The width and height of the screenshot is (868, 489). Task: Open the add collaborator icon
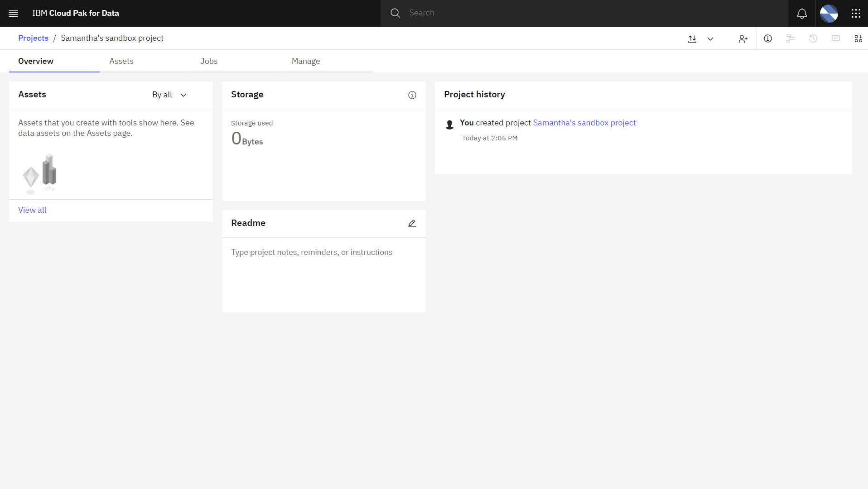coord(743,39)
